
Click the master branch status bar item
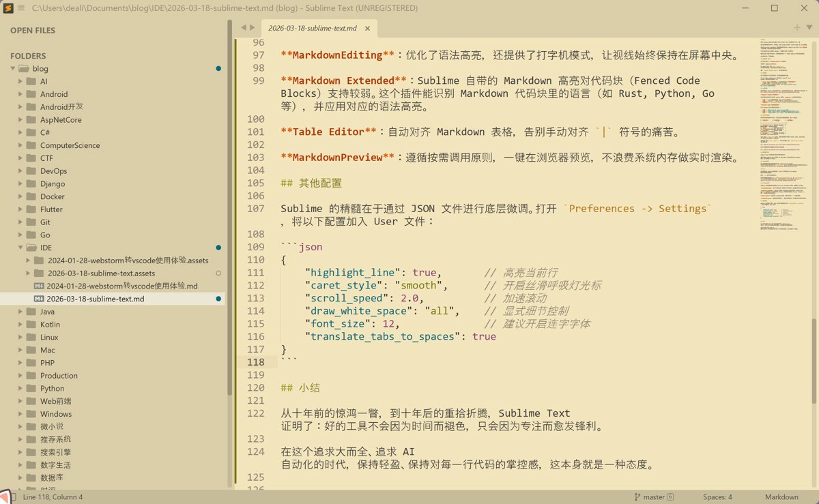[x=654, y=497]
